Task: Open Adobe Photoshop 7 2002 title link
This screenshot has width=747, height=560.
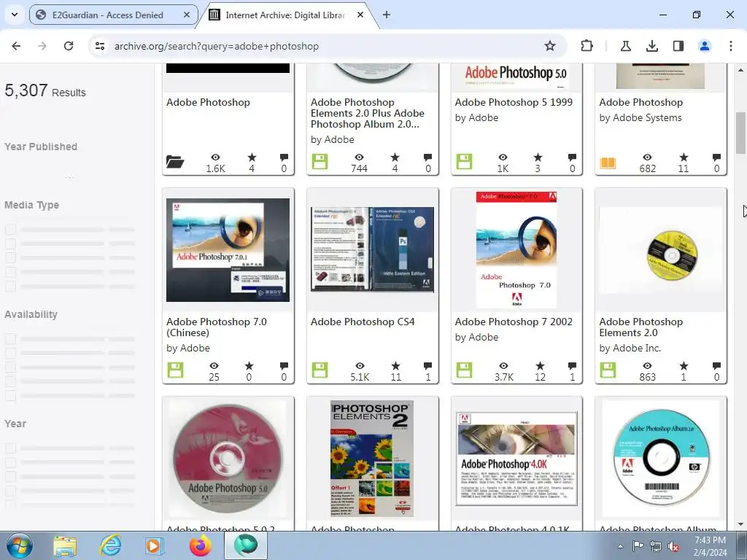Action: point(514,322)
